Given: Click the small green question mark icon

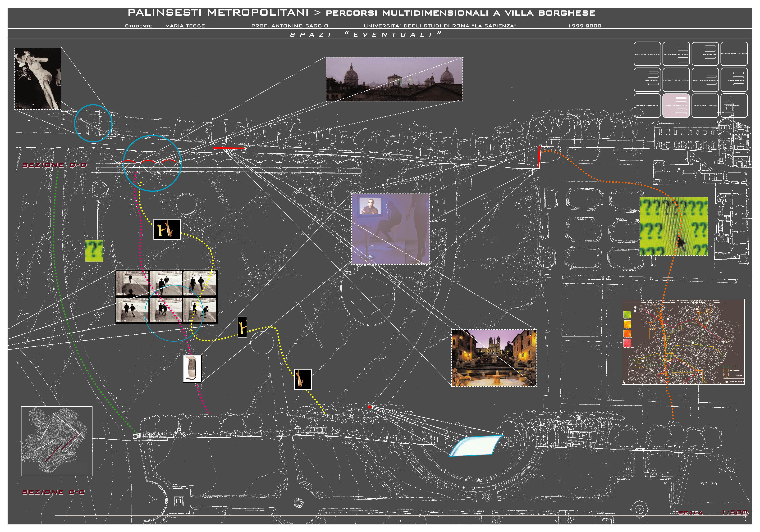Looking at the screenshot, I should pyautogui.click(x=94, y=251).
